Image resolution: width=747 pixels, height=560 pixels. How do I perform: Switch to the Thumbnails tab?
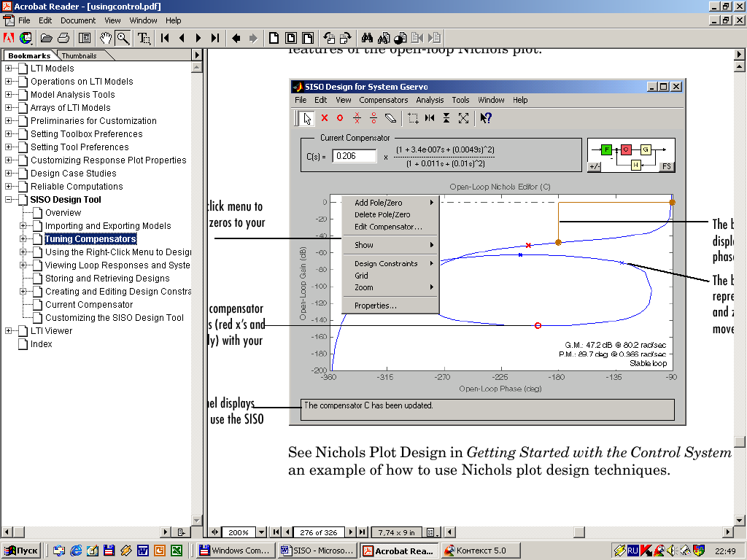tap(79, 55)
